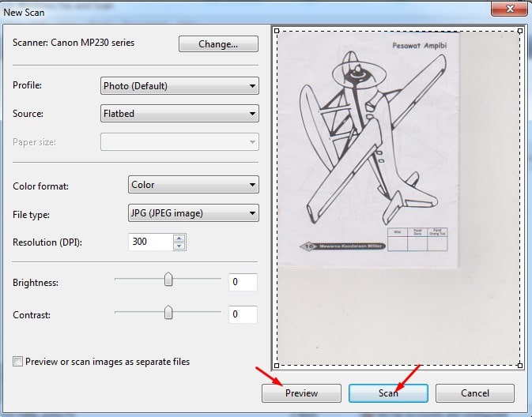This screenshot has width=532, height=417.
Task: Start scanning with the Scan button
Action: [388, 393]
